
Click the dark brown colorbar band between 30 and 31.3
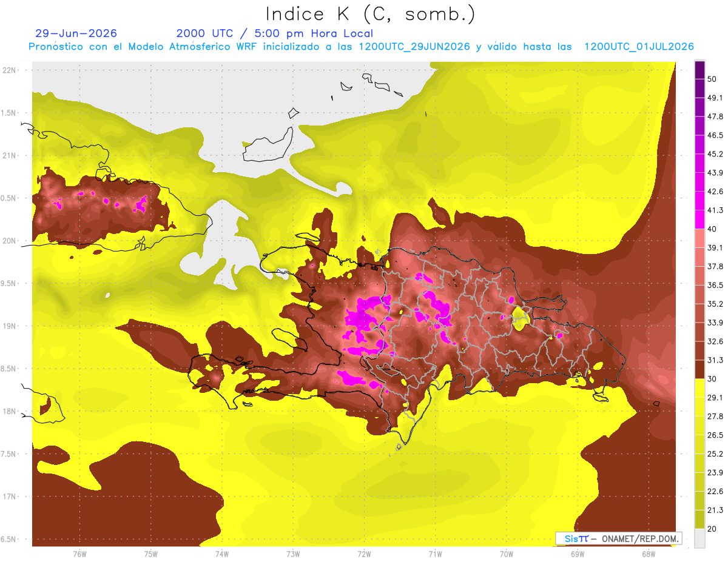coord(699,369)
